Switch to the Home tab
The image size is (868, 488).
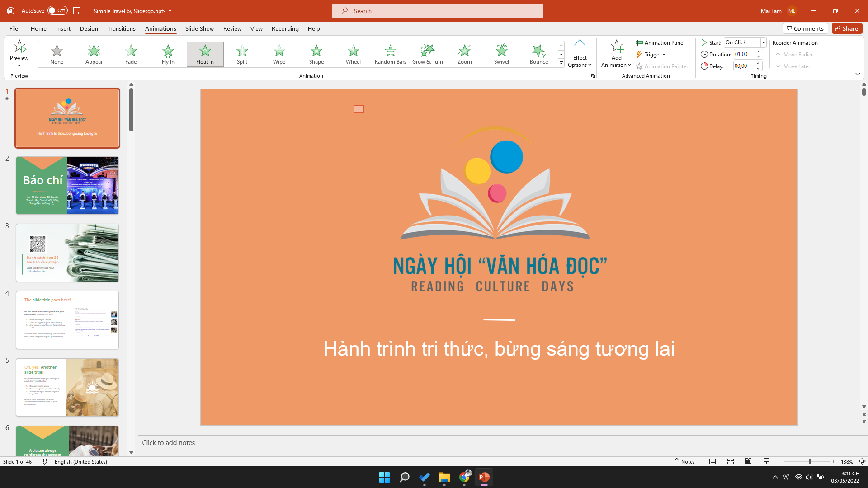(38, 28)
